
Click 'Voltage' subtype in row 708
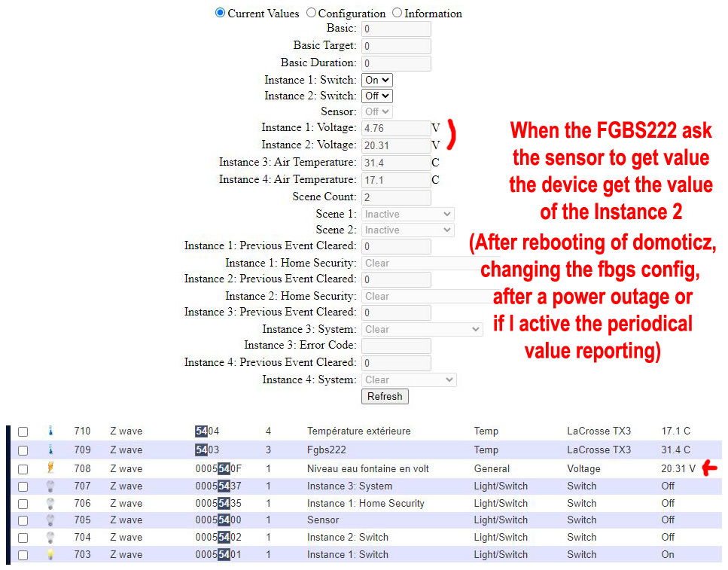[x=583, y=469]
